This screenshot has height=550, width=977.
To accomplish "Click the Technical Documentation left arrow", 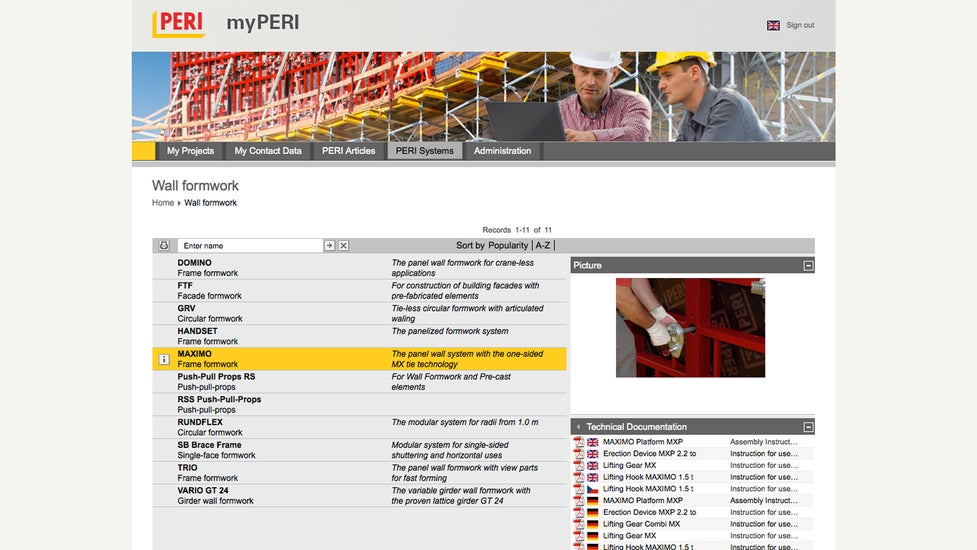I will (578, 427).
